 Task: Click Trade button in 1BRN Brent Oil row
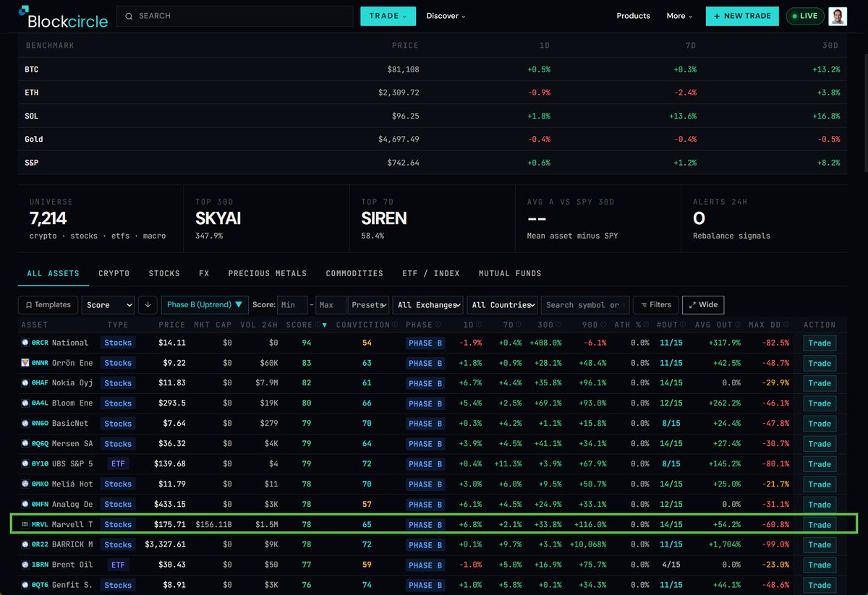coord(820,565)
